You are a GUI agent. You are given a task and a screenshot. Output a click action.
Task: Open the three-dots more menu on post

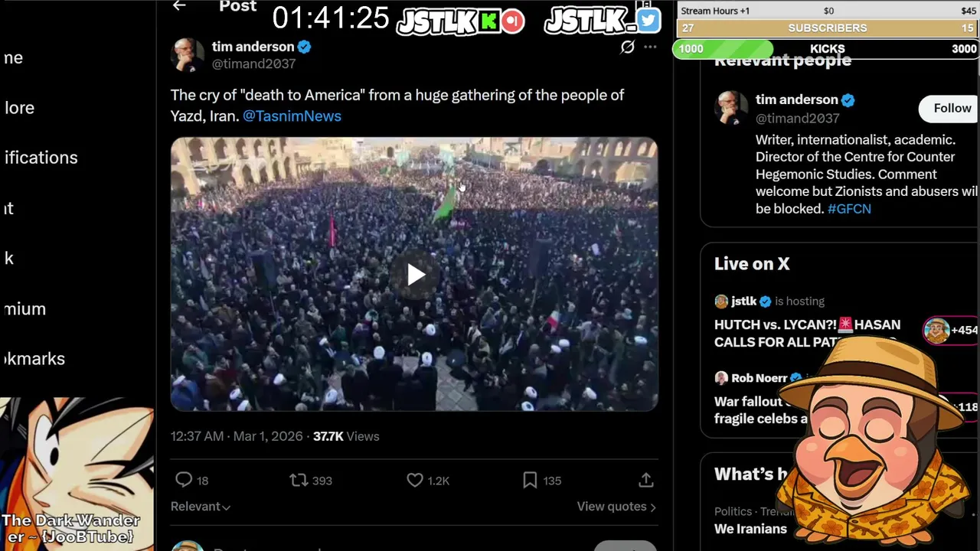[650, 47]
